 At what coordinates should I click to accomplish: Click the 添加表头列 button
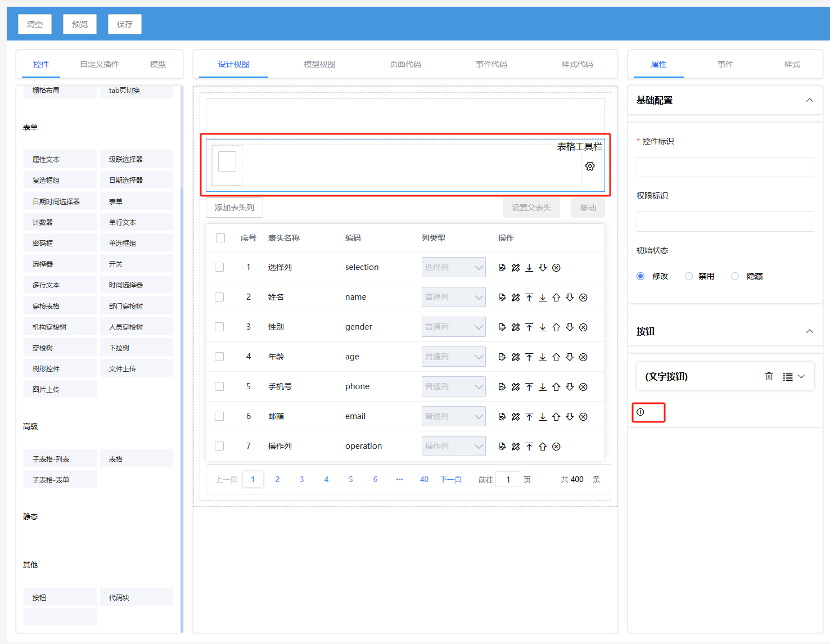(234, 208)
